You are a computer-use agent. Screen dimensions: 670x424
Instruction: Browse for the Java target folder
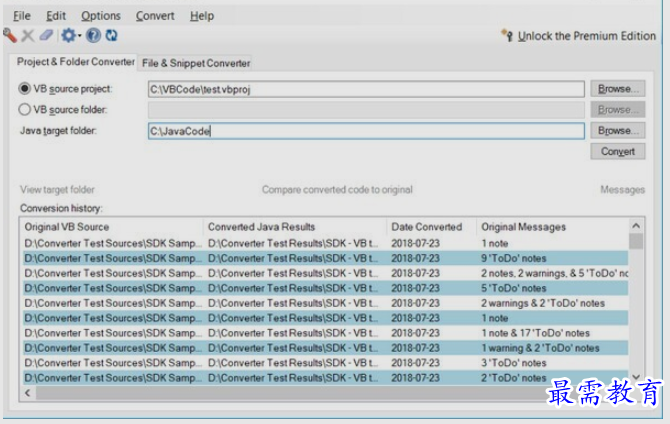(618, 131)
